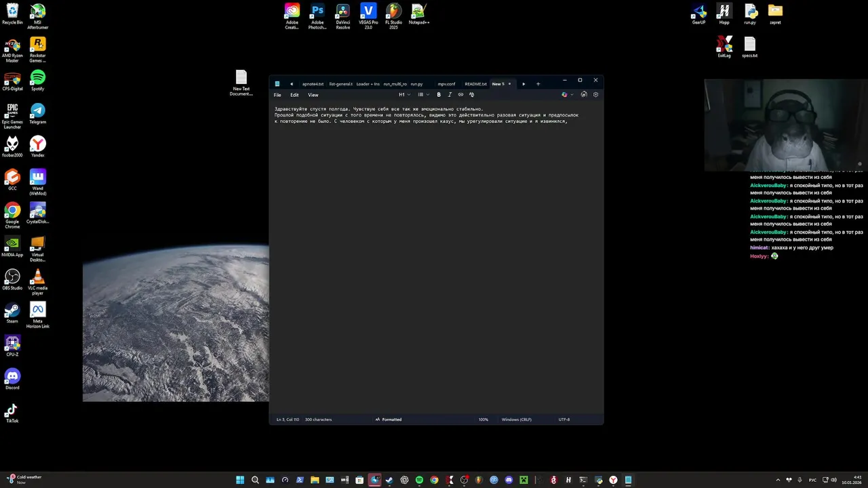Switch to the Loader + Ins tab

[368, 84]
